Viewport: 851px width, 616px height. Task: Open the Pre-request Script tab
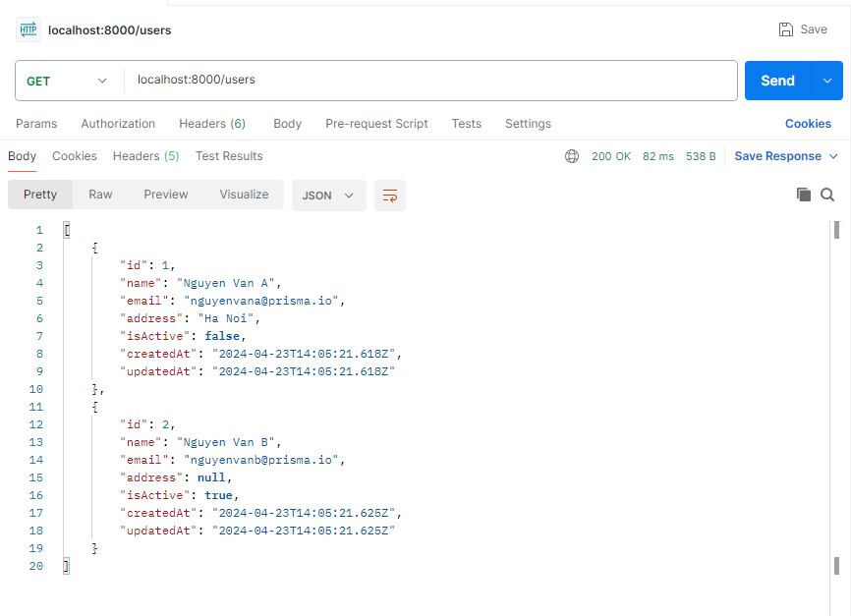(376, 124)
